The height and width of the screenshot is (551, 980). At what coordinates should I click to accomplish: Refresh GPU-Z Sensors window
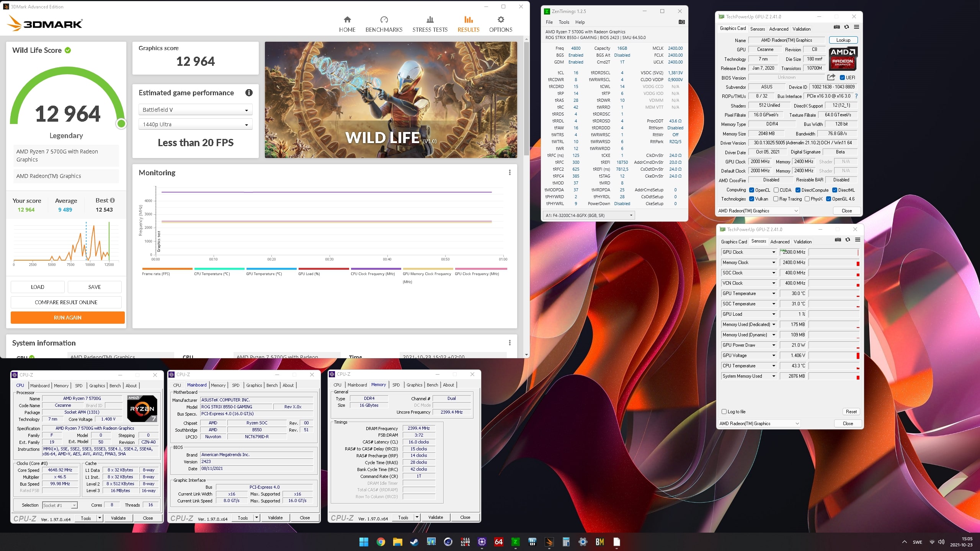[848, 240]
